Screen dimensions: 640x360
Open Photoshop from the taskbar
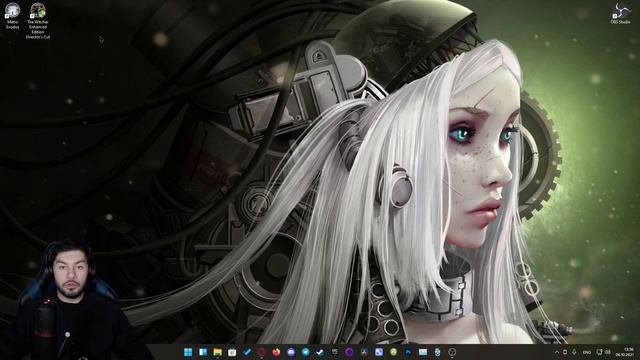tap(408, 352)
